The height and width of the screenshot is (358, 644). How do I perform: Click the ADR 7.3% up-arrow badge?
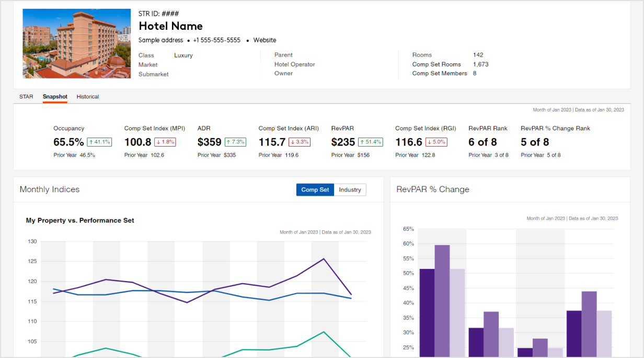(x=235, y=142)
